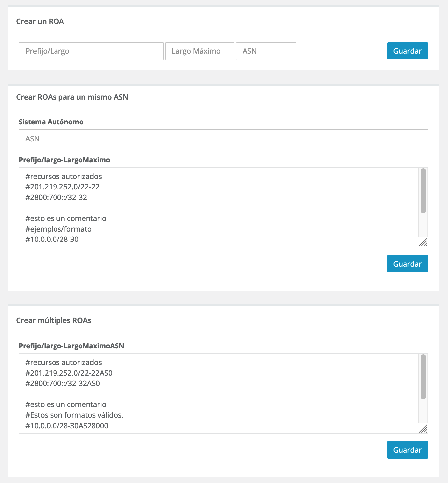Click the Prefijo/largo-LargoMaximoASN textarea scrollbar thumb

click(x=423, y=377)
